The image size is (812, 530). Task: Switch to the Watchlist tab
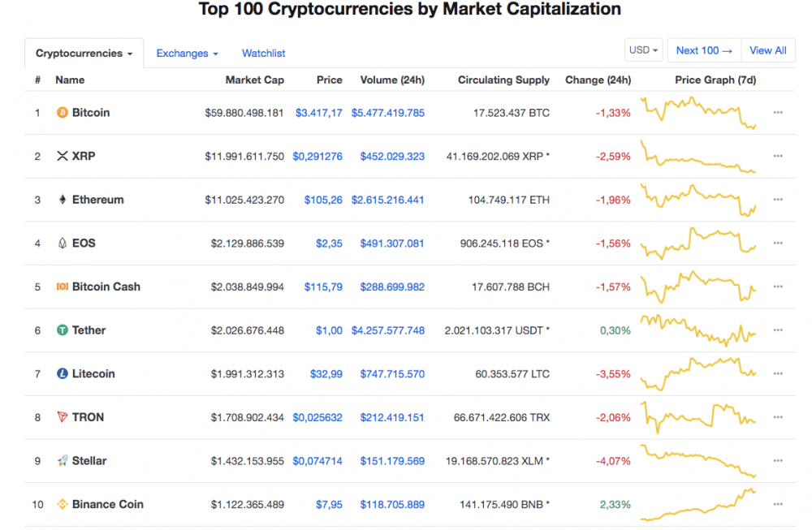pyautogui.click(x=263, y=54)
